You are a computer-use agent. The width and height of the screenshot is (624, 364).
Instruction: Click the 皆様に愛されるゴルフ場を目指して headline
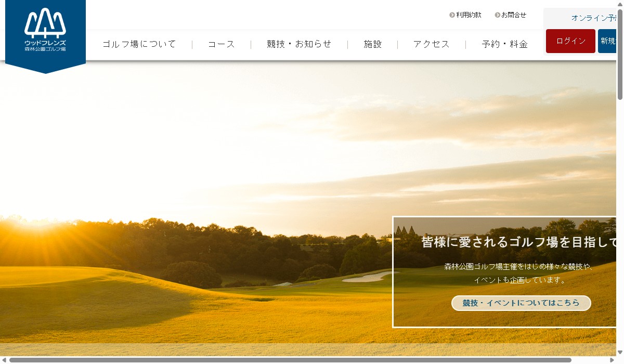(x=519, y=242)
